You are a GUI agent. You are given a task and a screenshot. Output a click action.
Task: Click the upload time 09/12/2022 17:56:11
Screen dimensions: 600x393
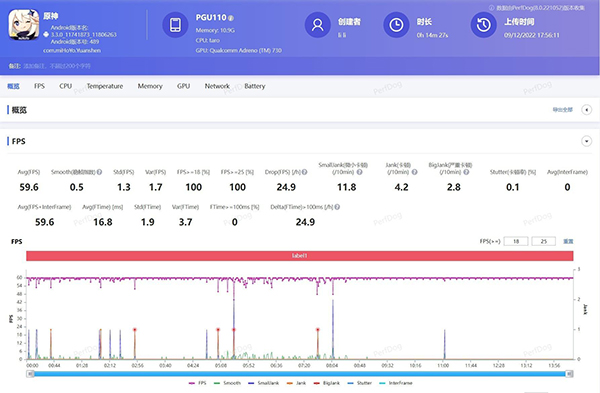pyautogui.click(x=532, y=35)
